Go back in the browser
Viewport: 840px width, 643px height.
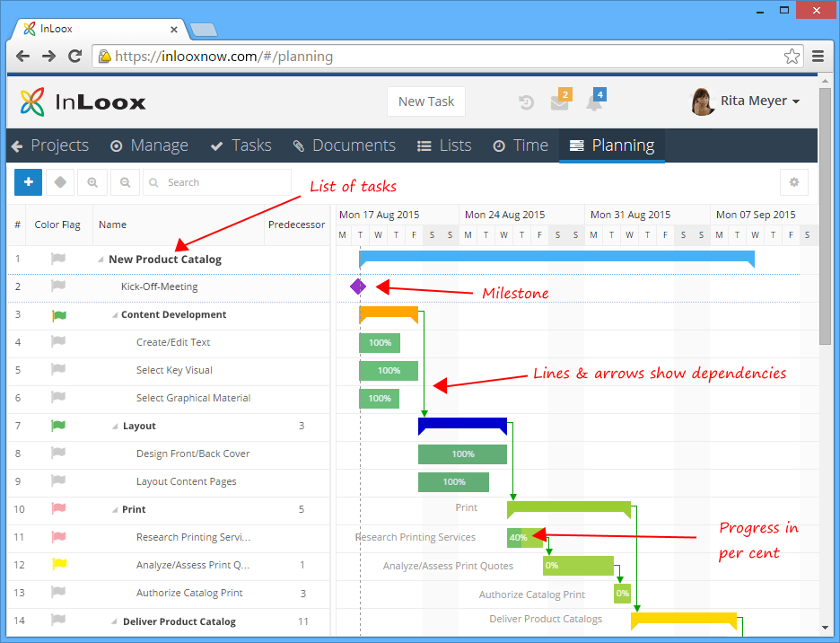pyautogui.click(x=22, y=57)
